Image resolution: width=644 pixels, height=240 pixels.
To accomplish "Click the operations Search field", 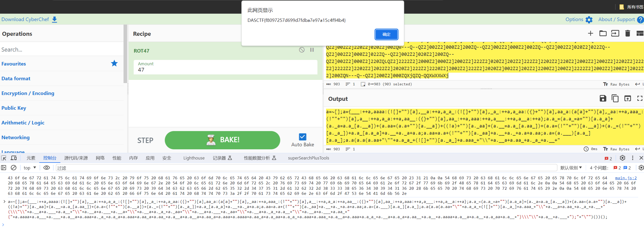I will (62, 49).
